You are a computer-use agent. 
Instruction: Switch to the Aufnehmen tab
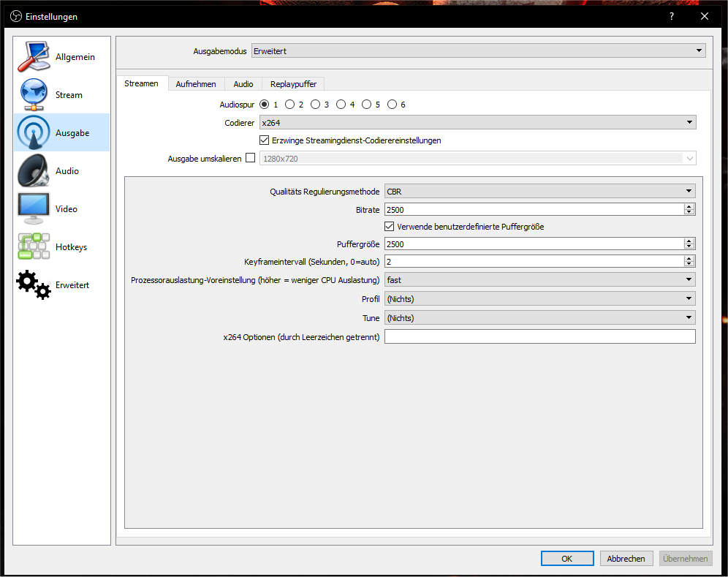(196, 84)
